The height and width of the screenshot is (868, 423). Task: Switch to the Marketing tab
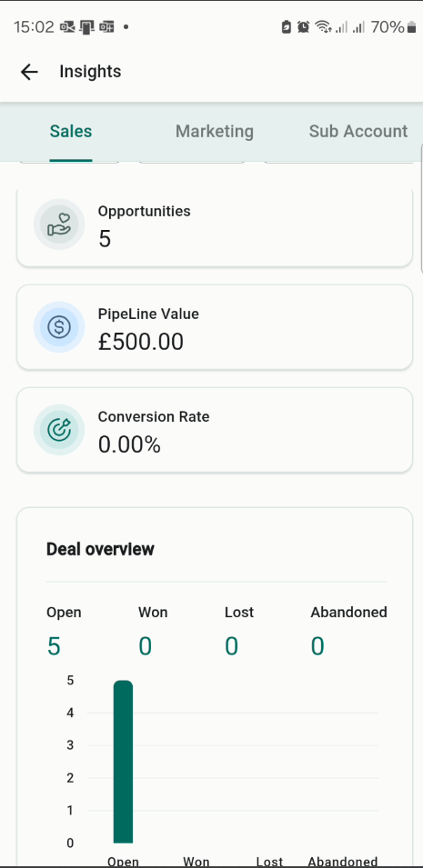pyautogui.click(x=215, y=131)
